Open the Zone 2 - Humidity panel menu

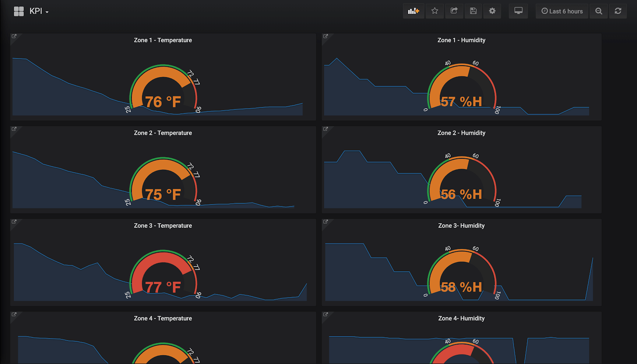(461, 132)
